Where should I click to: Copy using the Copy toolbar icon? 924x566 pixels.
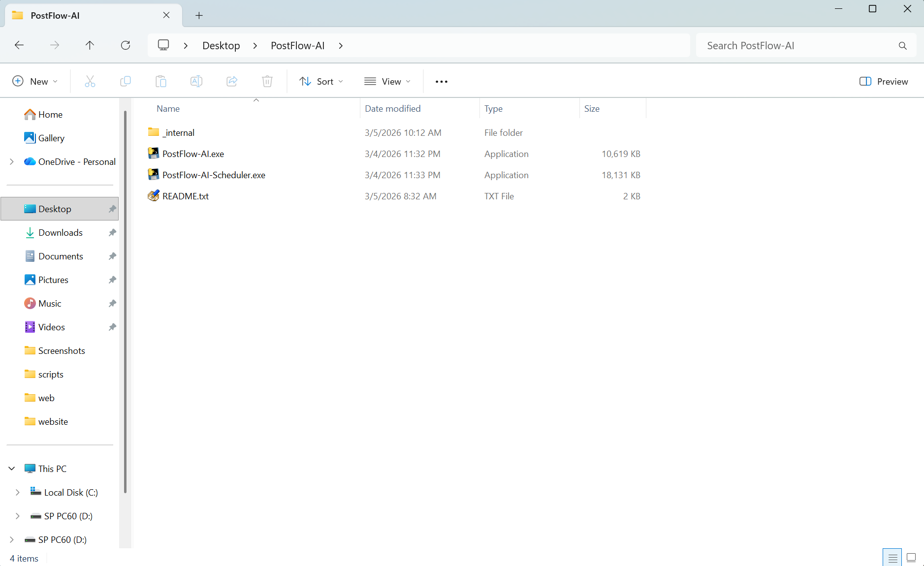tap(126, 81)
